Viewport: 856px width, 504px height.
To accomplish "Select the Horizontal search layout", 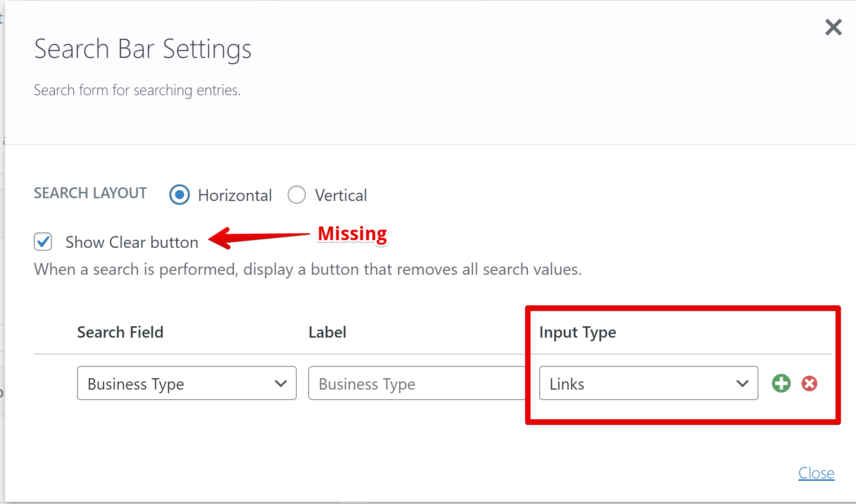I will click(x=179, y=195).
